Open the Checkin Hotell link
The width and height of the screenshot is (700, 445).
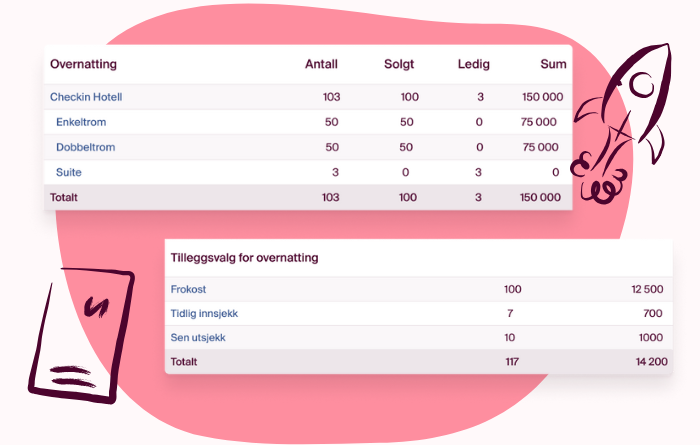(86, 97)
